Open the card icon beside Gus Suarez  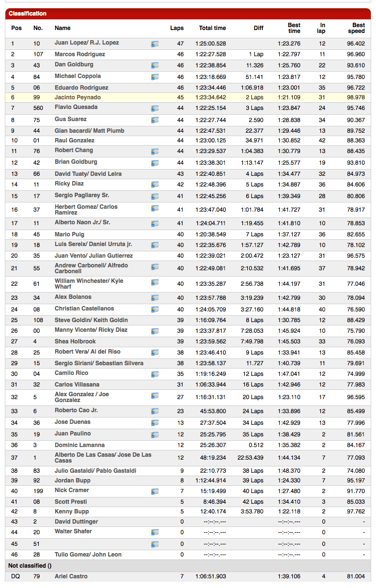155,120
